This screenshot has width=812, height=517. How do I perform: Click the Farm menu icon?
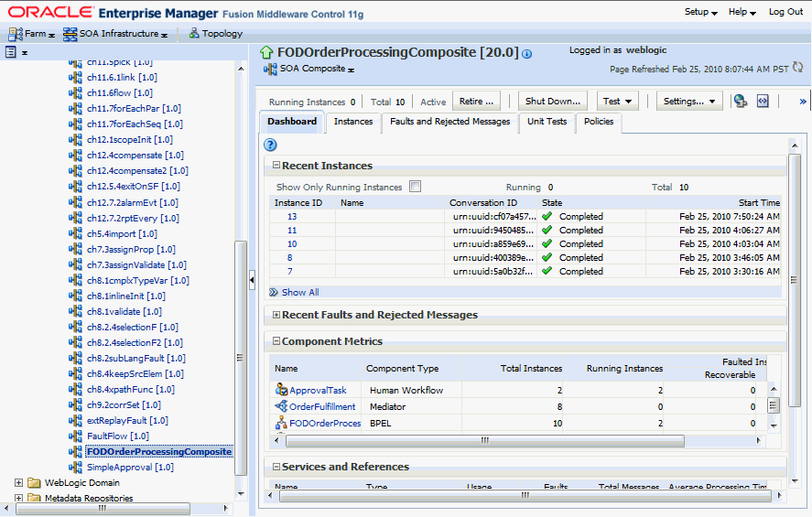click(16, 34)
